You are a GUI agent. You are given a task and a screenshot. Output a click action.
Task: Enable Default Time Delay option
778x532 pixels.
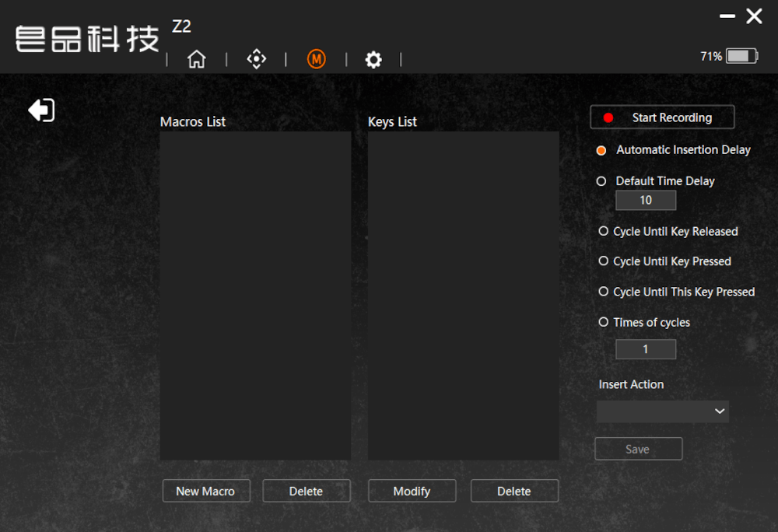(601, 181)
